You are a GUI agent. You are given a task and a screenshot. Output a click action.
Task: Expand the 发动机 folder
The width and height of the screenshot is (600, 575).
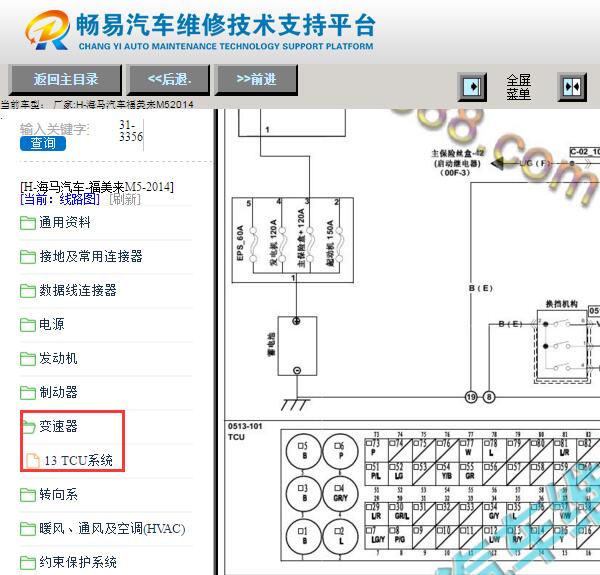(58, 358)
